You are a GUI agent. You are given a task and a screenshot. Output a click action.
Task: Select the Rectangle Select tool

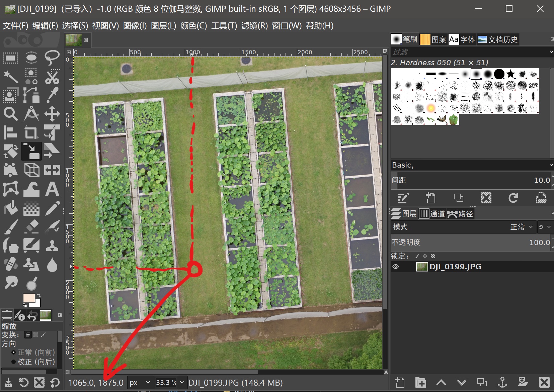coord(10,58)
